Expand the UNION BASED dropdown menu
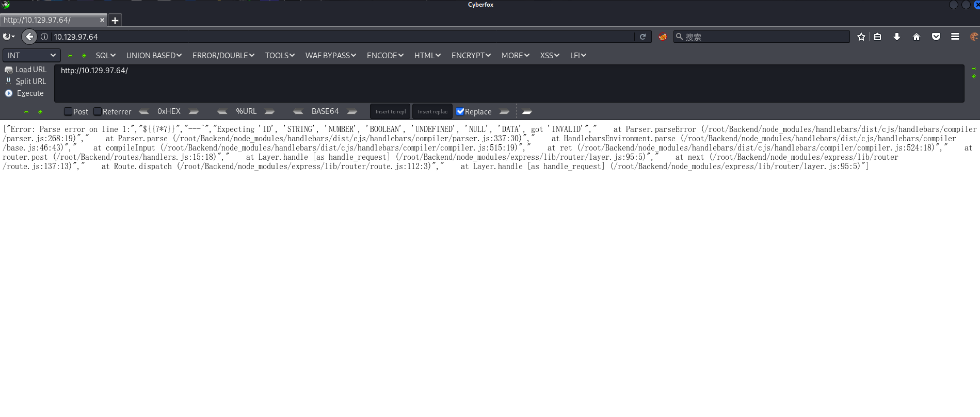The image size is (980, 417). [154, 55]
